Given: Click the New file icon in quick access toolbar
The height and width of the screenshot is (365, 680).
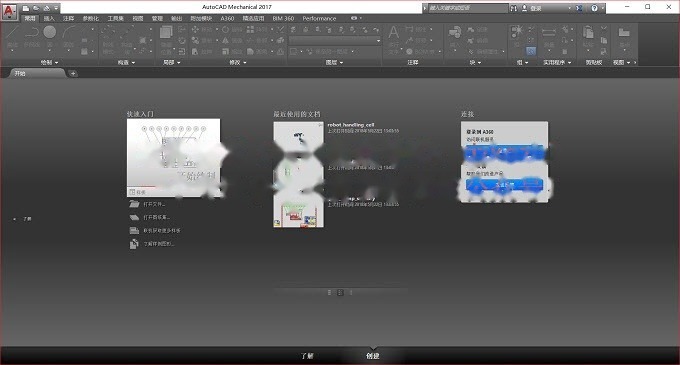Looking at the screenshot, I should [26, 8].
